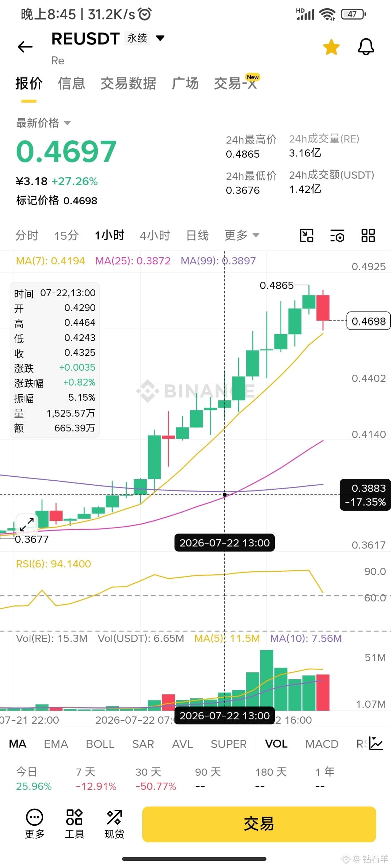Click the 0.4698 current price tag
This screenshot has height=868, width=391.
click(x=369, y=321)
